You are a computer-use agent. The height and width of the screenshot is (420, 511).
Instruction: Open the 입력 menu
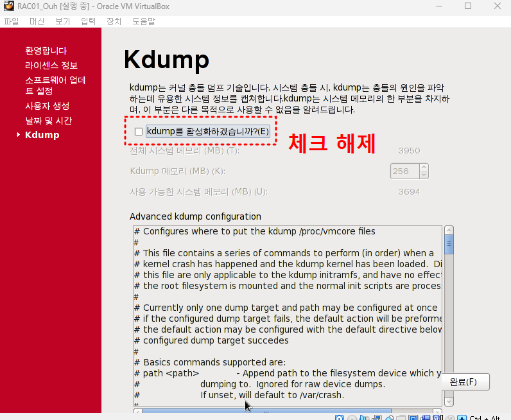click(88, 22)
